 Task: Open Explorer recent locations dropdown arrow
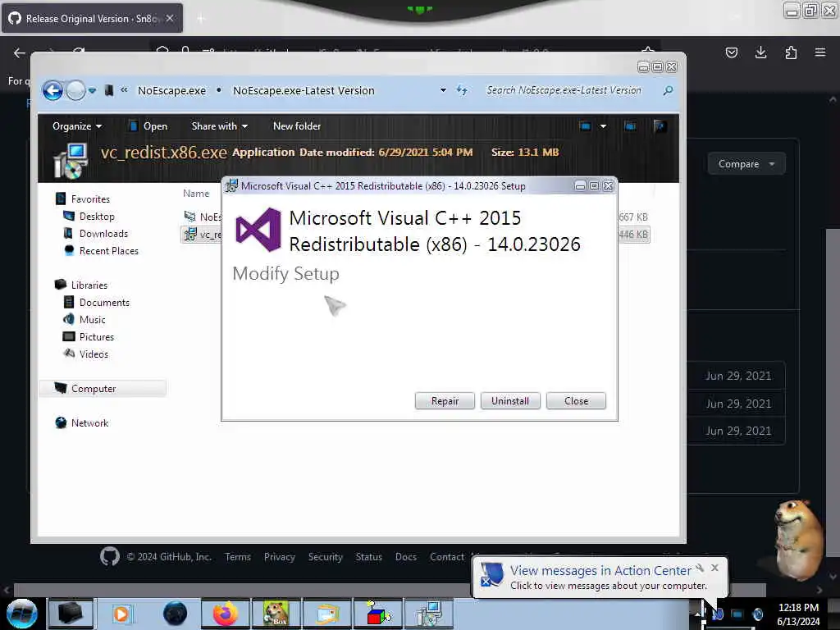click(x=92, y=90)
